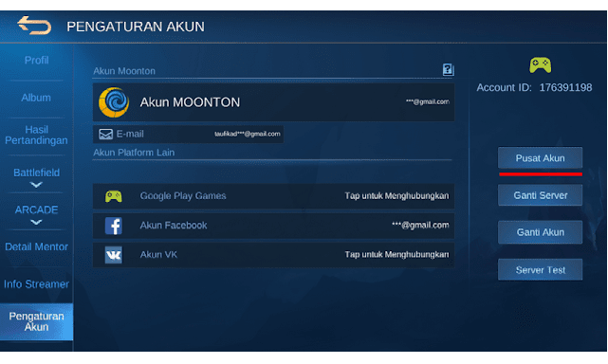The width and height of the screenshot is (608, 364).
Task: Open Detail Mentor tab
Action: pos(36,246)
